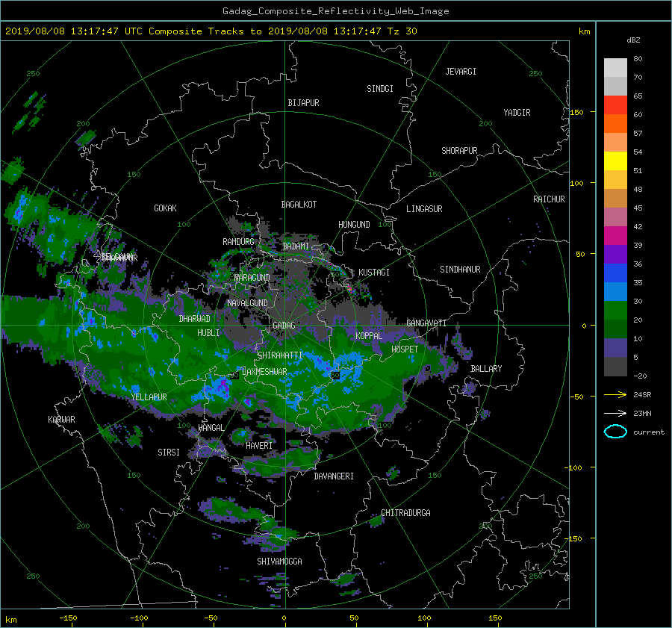The image size is (672, 628).
Task: Select the 39 dBZ magenta color swatch
Action: coord(615,236)
